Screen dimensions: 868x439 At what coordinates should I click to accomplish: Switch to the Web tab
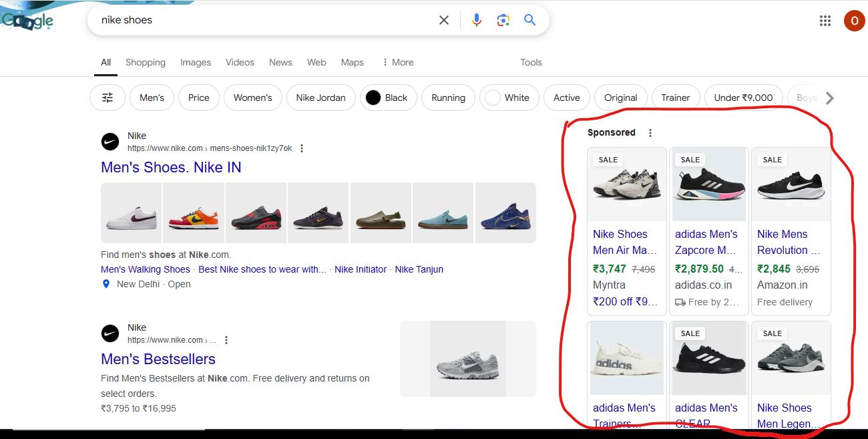tap(316, 62)
